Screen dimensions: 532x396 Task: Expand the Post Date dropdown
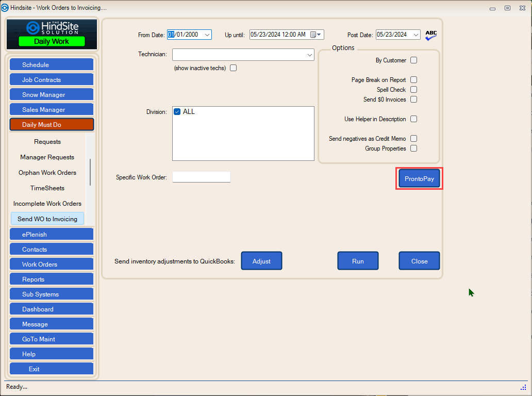pyautogui.click(x=415, y=35)
